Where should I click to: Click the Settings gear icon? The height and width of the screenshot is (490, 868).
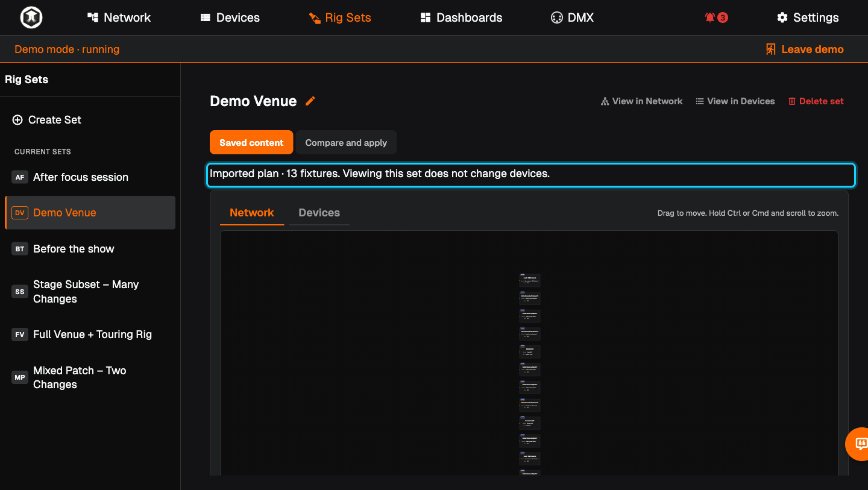[782, 17]
